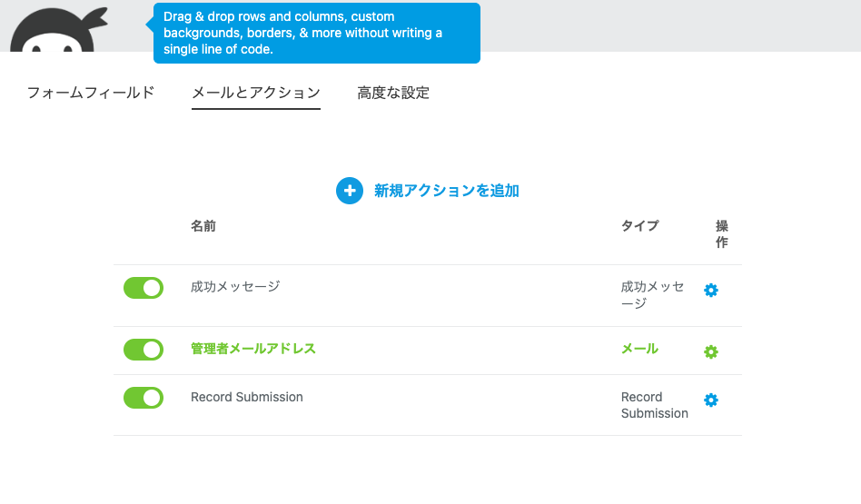Toggle off the 管理者メールアドレス action
This screenshot has height=504, width=861.
(x=143, y=350)
